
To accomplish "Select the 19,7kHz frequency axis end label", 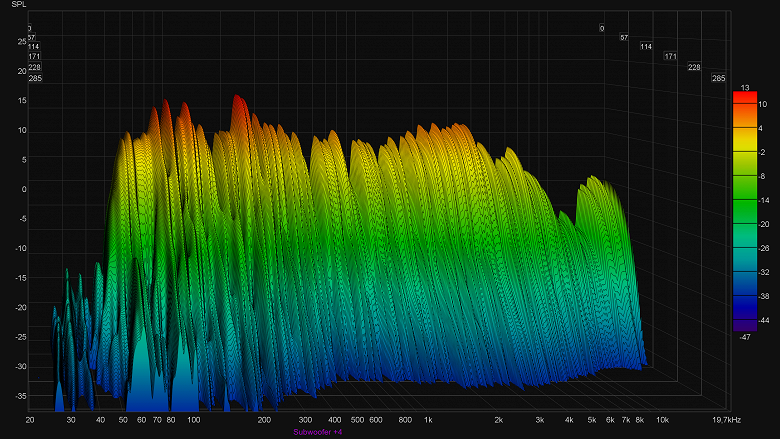I will click(x=726, y=420).
